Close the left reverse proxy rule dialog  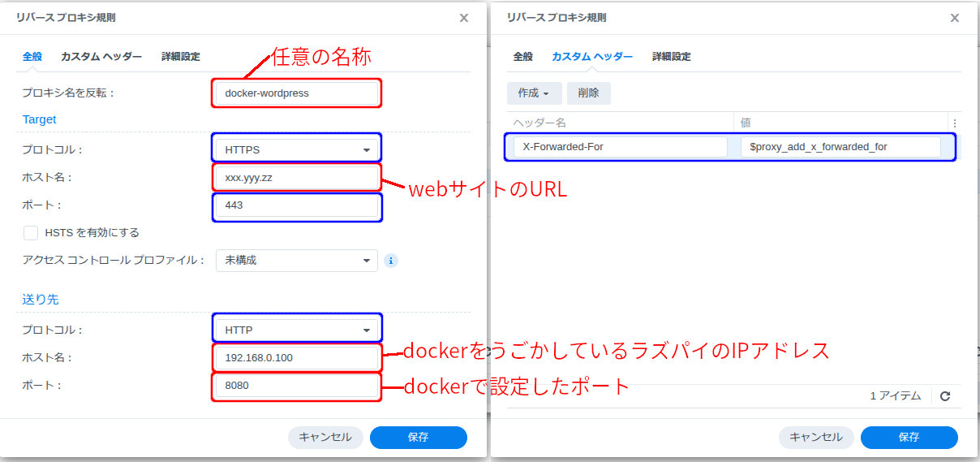pyautogui.click(x=464, y=18)
